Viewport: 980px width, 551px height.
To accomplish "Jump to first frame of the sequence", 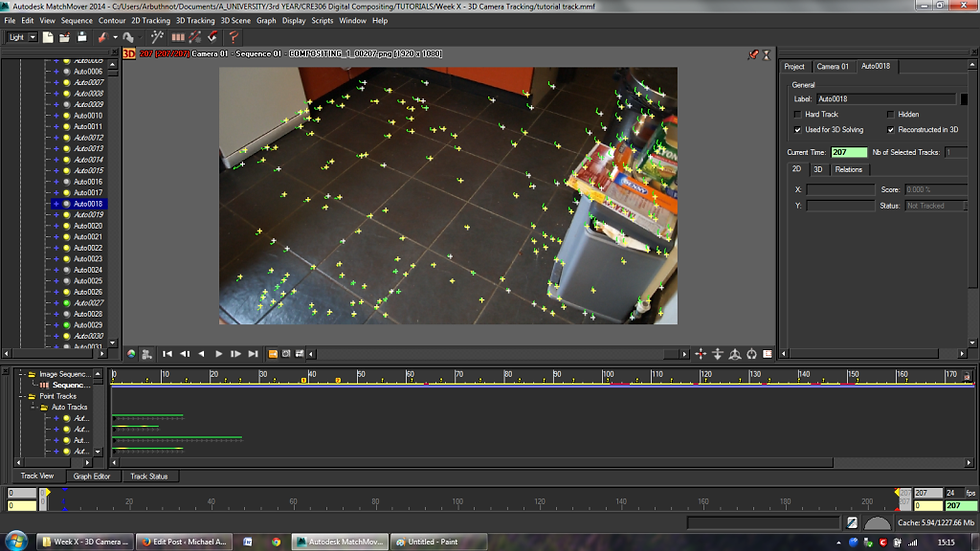I will click(x=167, y=354).
